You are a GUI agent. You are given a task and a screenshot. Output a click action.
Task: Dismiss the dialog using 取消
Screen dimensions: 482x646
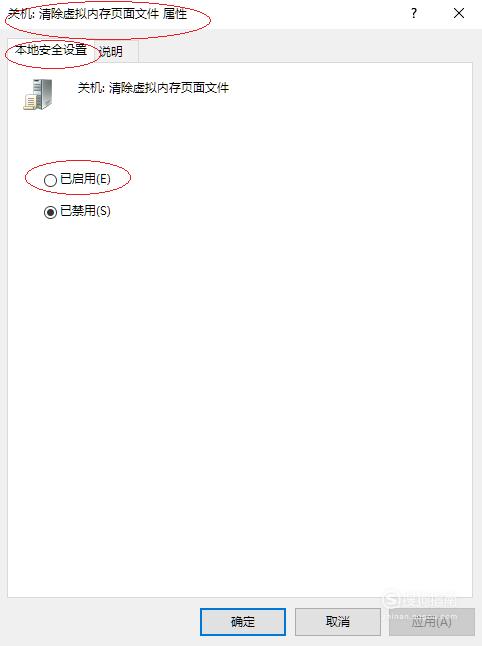coord(337,622)
